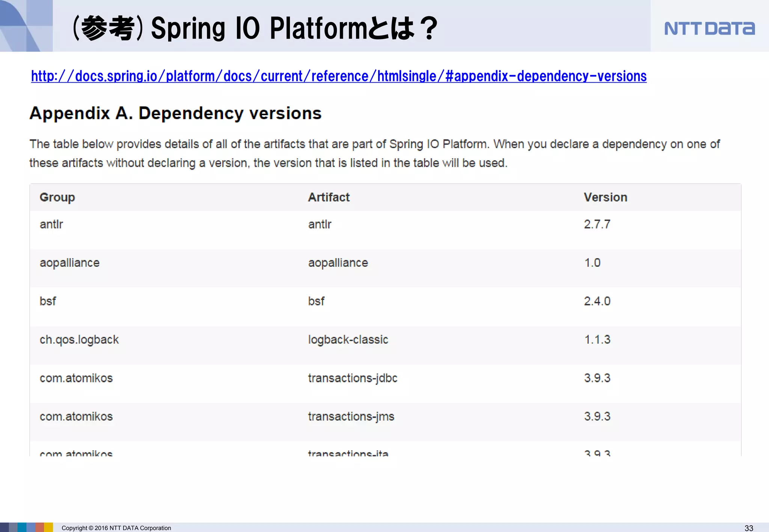
Task: Select version '3.9.3' in transactions-jms row
Action: pos(597,416)
